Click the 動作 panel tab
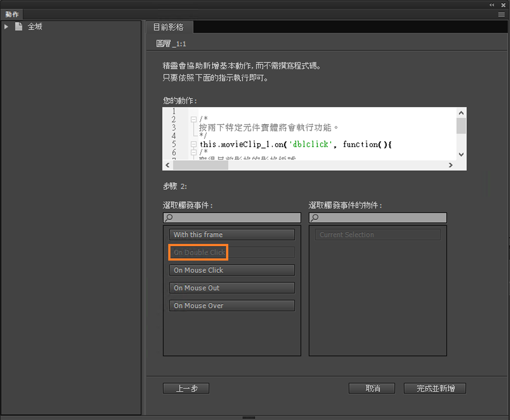Screen dimensions: 510x420 click(12, 14)
